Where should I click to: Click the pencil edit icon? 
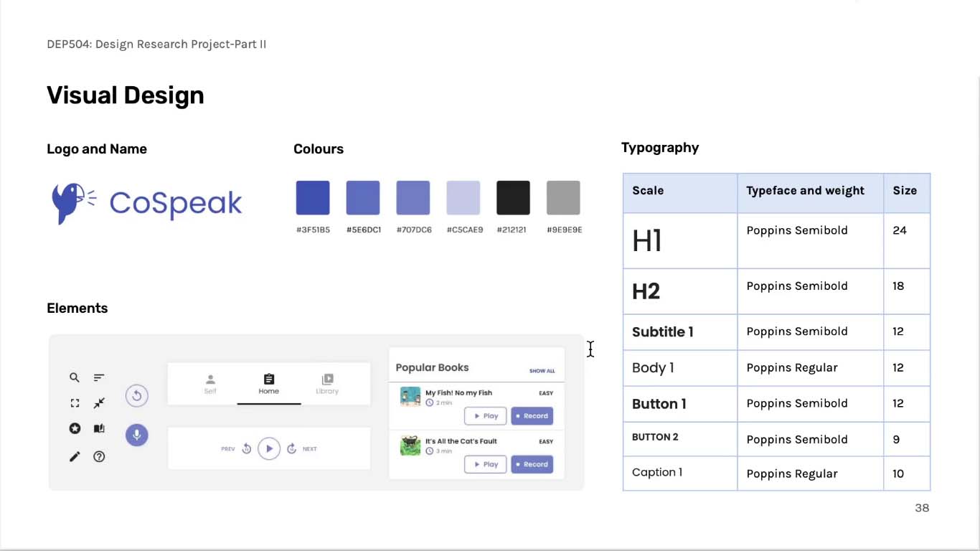pos(75,456)
